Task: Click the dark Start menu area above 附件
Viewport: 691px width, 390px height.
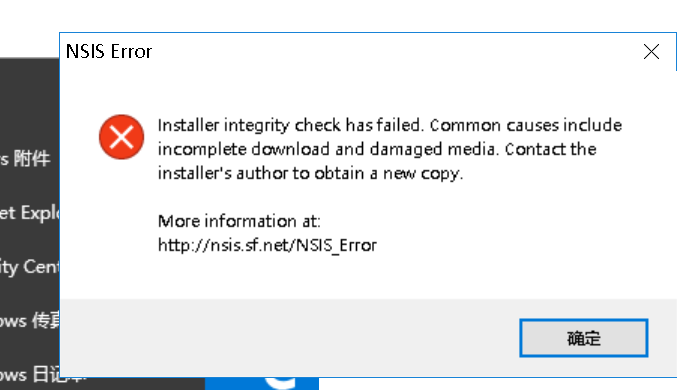Action: click(x=30, y=101)
